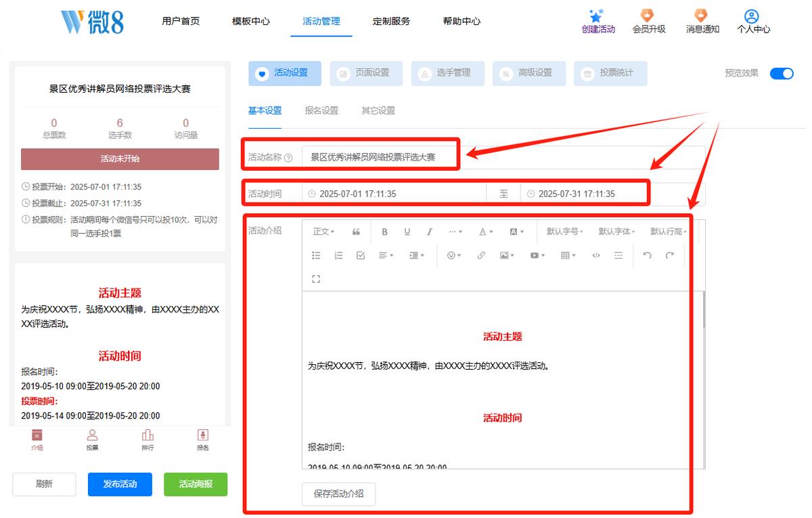The height and width of the screenshot is (518, 812).
Task: Insert a bulleted list
Action: pos(316,255)
